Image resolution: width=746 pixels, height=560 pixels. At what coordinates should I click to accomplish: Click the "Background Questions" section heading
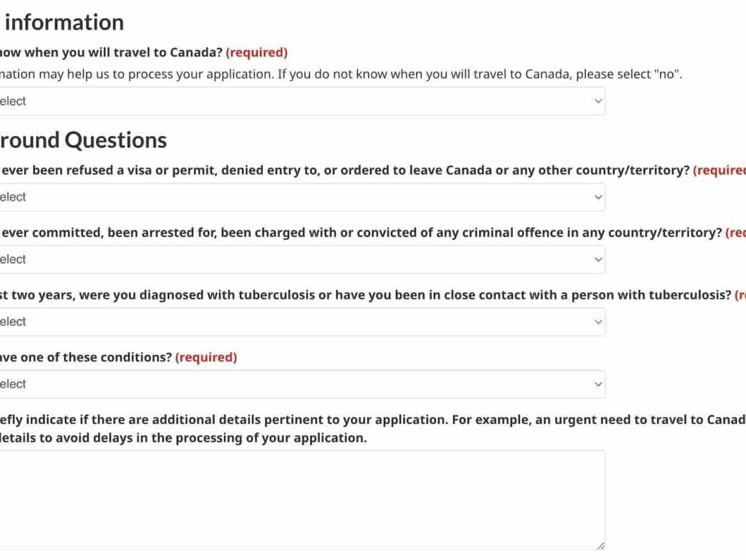[x=83, y=140]
